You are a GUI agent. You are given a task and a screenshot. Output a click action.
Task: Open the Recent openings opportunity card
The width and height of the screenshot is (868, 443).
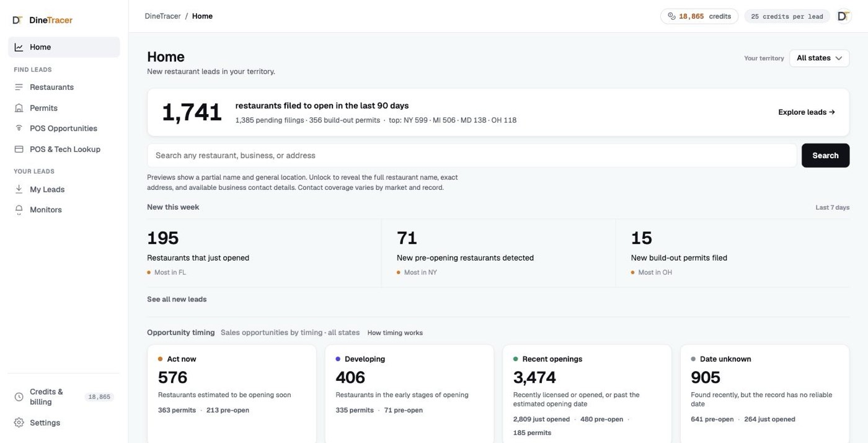[587, 394]
